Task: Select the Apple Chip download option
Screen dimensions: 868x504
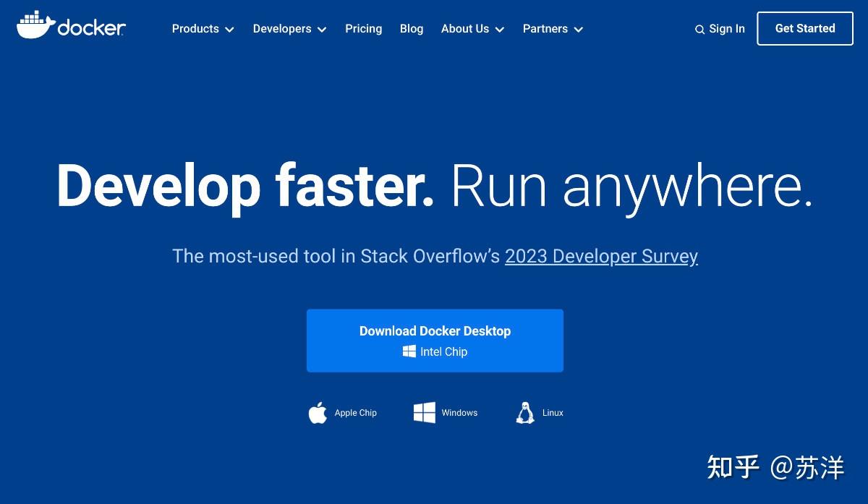Action: click(342, 412)
